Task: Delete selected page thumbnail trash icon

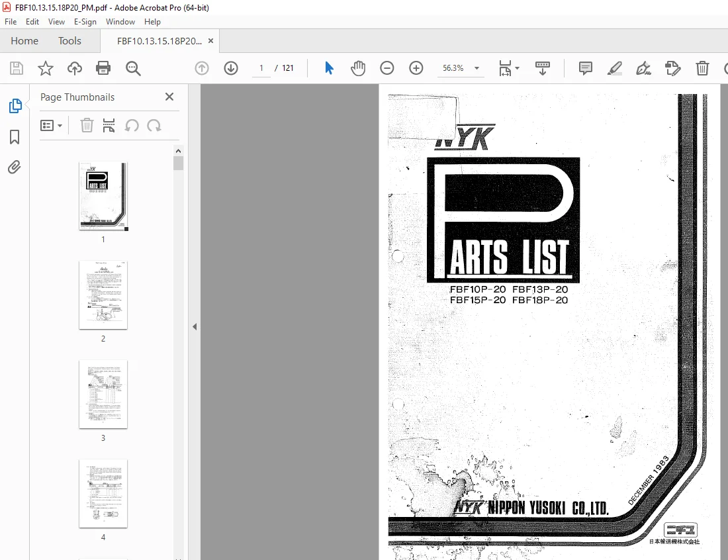Action: [87, 125]
